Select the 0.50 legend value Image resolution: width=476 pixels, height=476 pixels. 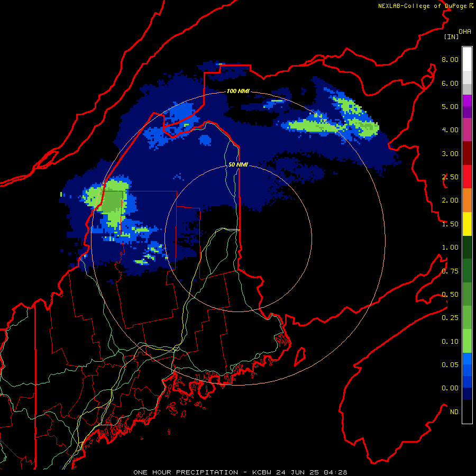[450, 295]
